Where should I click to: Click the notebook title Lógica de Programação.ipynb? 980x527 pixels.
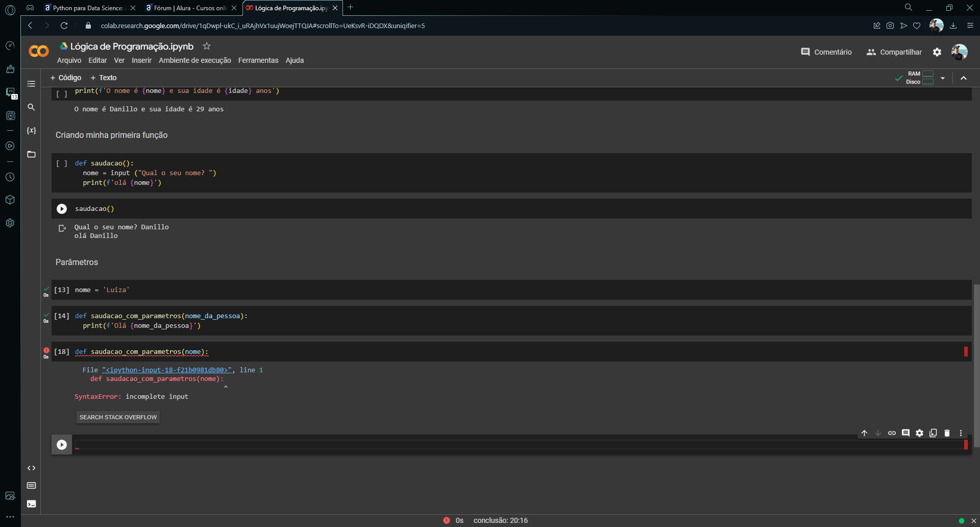pyautogui.click(x=132, y=46)
